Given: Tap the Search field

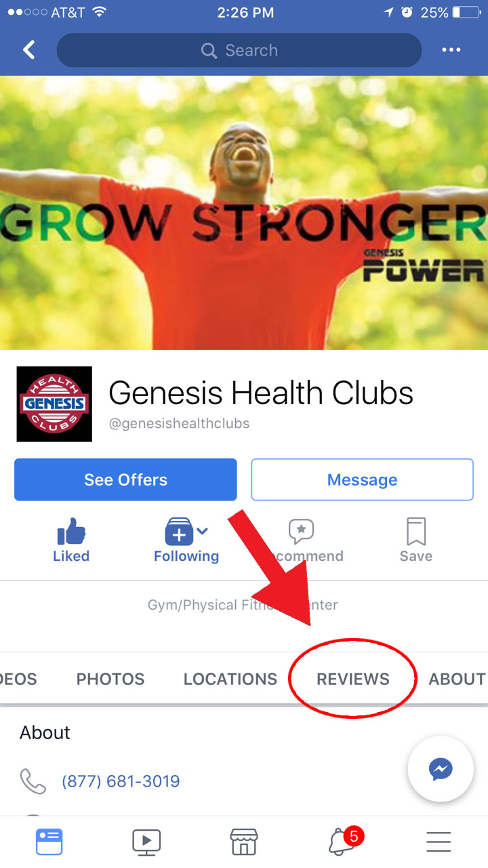Looking at the screenshot, I should tap(239, 50).
